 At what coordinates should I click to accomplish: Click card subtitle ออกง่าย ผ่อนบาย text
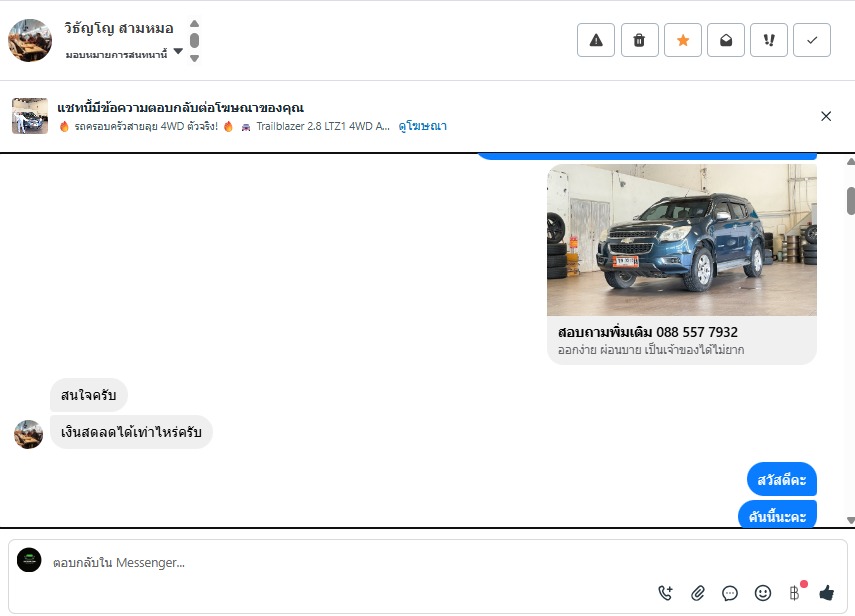[651, 349]
